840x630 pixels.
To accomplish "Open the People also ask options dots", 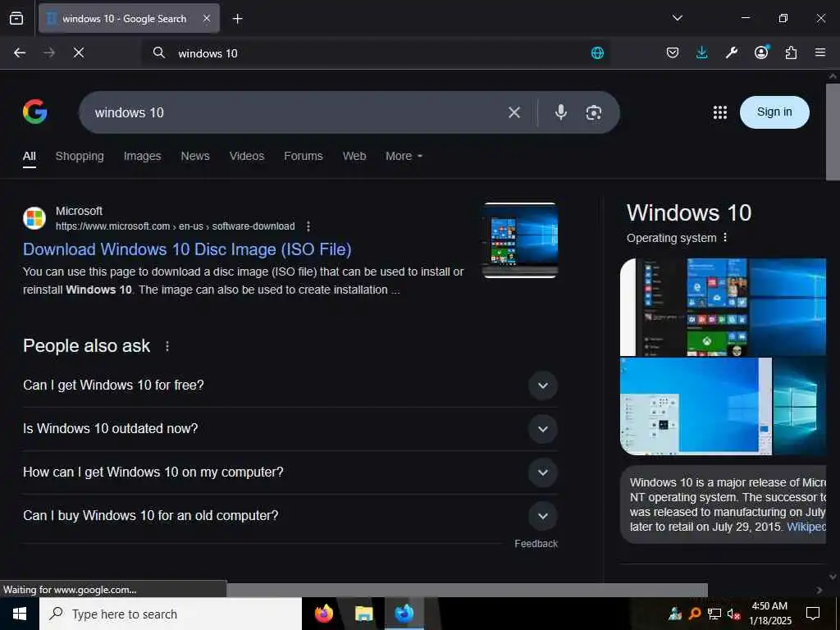I will pyautogui.click(x=167, y=346).
